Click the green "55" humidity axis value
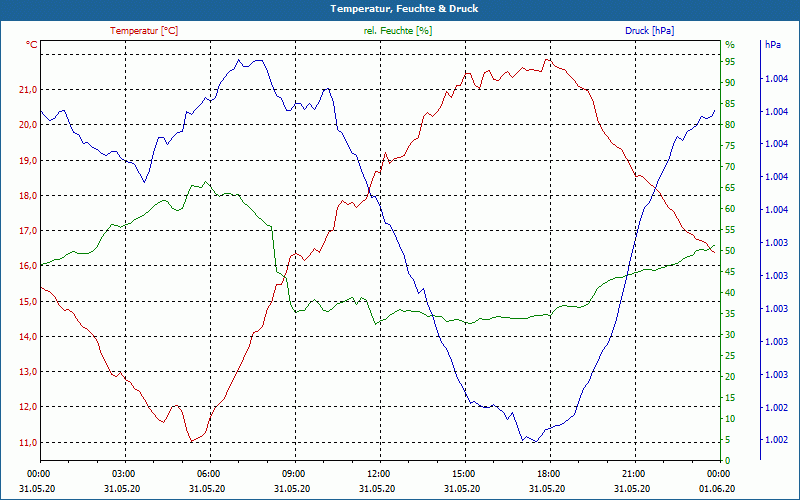 point(730,230)
